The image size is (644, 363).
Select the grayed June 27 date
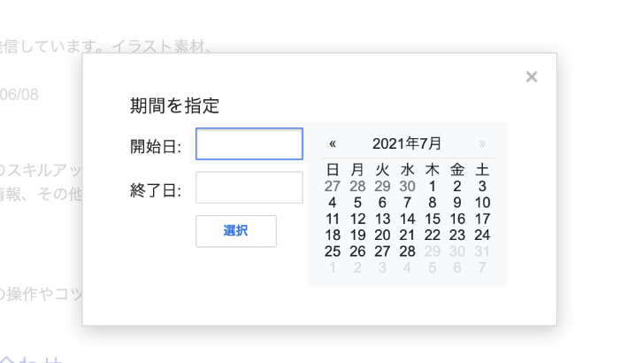pos(333,186)
